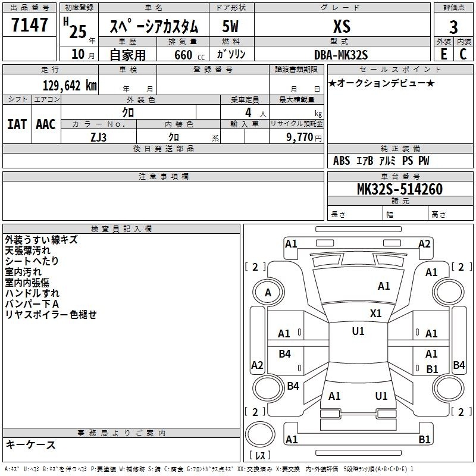Click the AAC air conditioner cell
Screen dimensions: 476x476
tap(46, 124)
